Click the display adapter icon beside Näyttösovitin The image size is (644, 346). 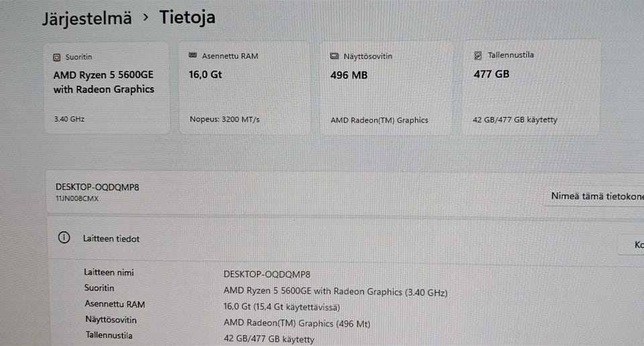pyautogui.click(x=334, y=56)
